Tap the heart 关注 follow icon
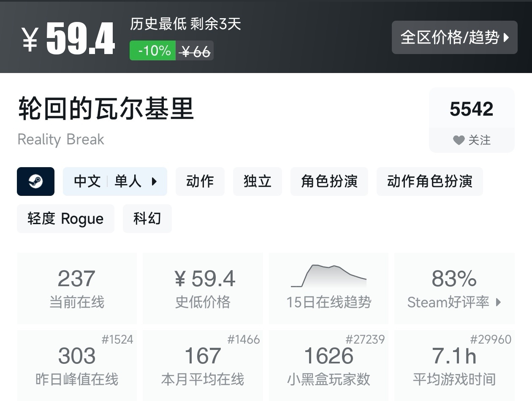 459,140
